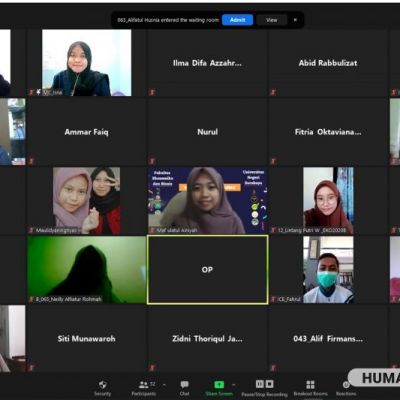Select the Fitria Oktaviana... tile

point(328,132)
